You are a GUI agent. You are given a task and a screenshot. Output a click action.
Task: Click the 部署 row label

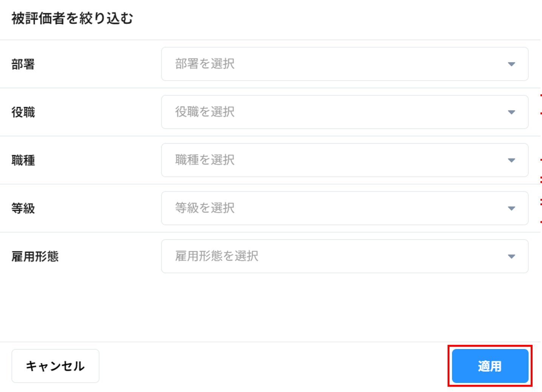pyautogui.click(x=23, y=64)
